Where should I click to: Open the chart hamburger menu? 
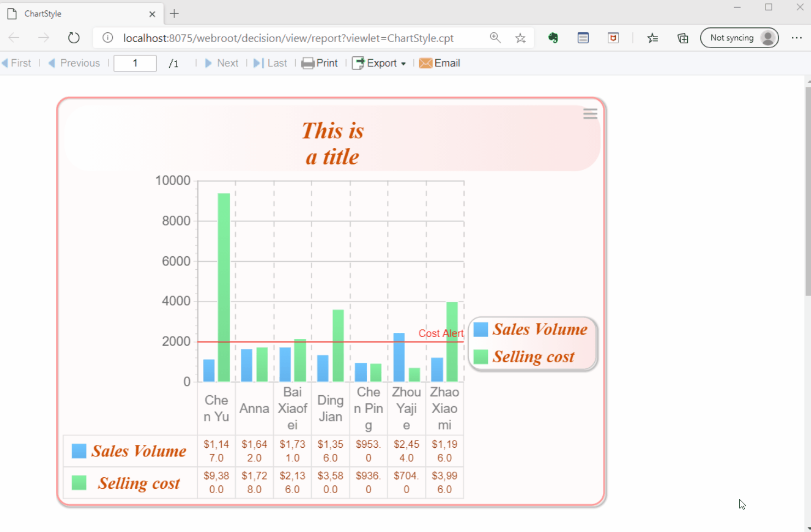[590, 114]
